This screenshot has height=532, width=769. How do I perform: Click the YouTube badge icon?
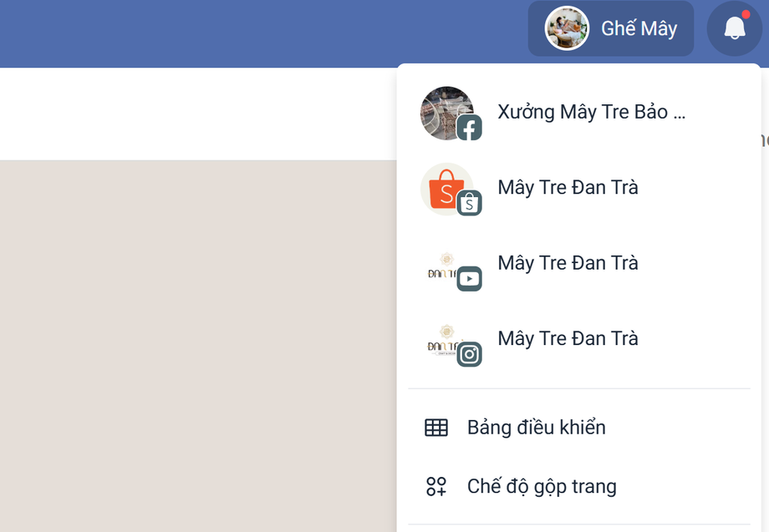pos(469,278)
